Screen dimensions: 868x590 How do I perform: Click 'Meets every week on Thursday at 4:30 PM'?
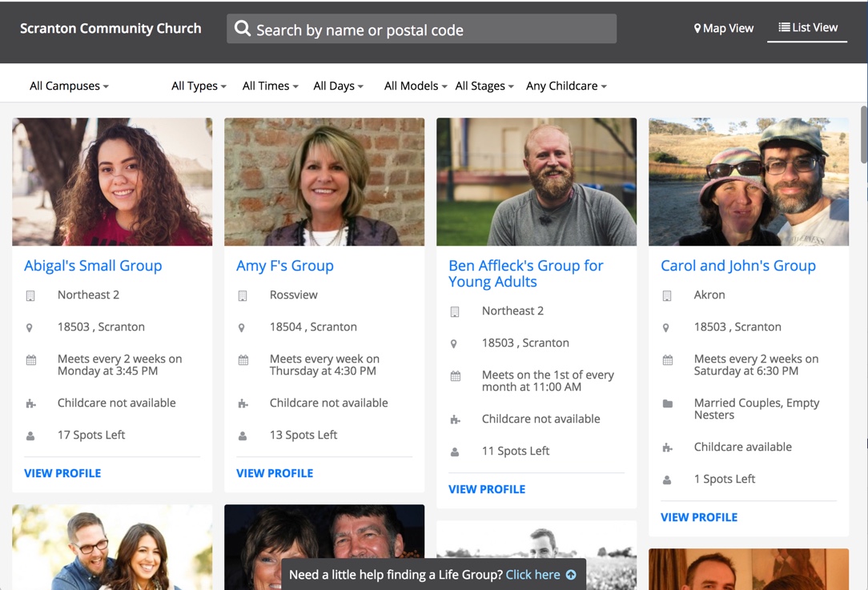pyautogui.click(x=324, y=365)
